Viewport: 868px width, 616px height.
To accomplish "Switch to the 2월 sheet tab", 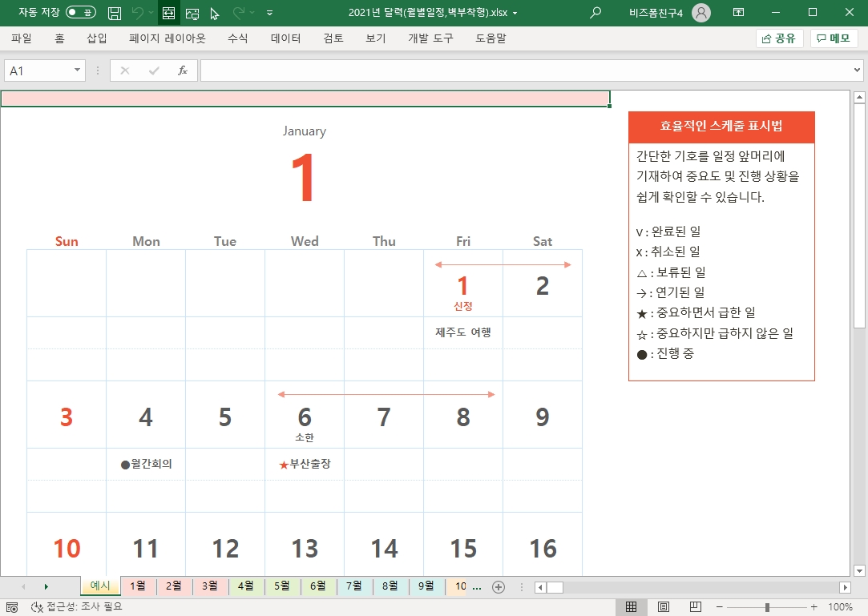I will coord(173,586).
